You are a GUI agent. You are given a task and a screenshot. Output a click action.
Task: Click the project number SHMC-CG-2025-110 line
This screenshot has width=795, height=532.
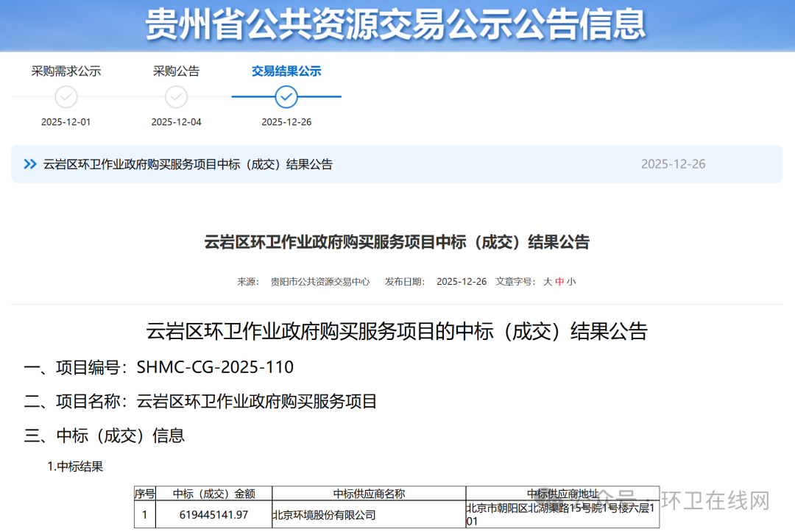click(x=159, y=367)
